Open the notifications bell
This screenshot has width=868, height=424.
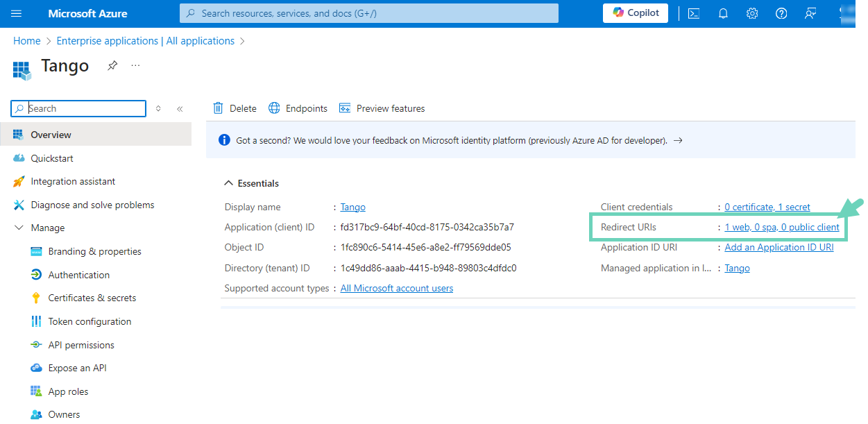click(x=723, y=13)
